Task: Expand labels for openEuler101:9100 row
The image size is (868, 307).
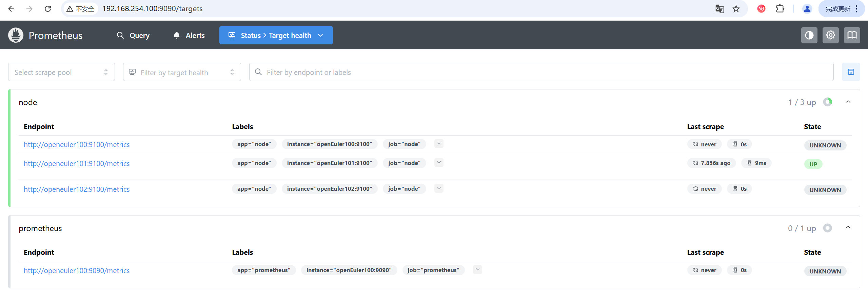Action: tap(439, 163)
